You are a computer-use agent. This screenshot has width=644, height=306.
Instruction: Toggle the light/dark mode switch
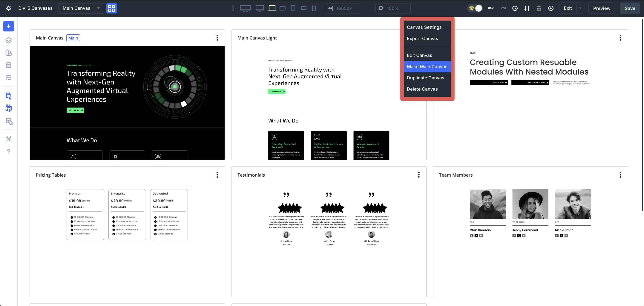[x=475, y=8]
